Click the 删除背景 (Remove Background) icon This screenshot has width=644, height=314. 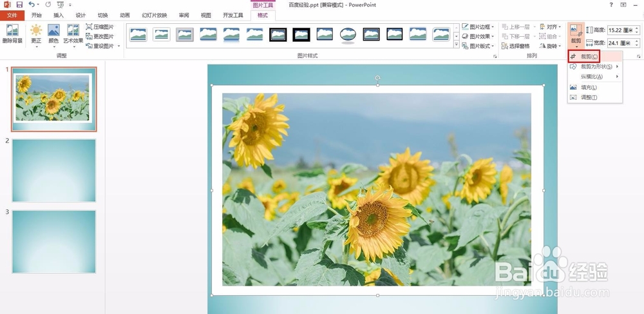12,34
